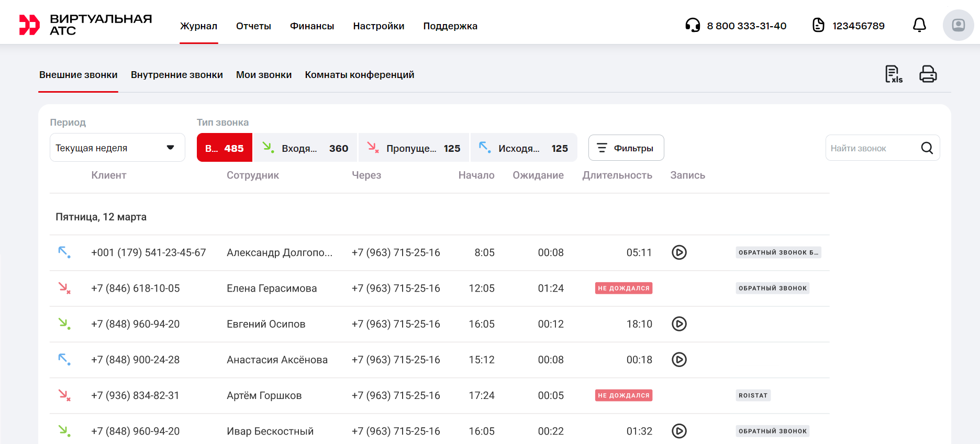
Task: Show only outgoing calls 125
Action: click(x=524, y=148)
